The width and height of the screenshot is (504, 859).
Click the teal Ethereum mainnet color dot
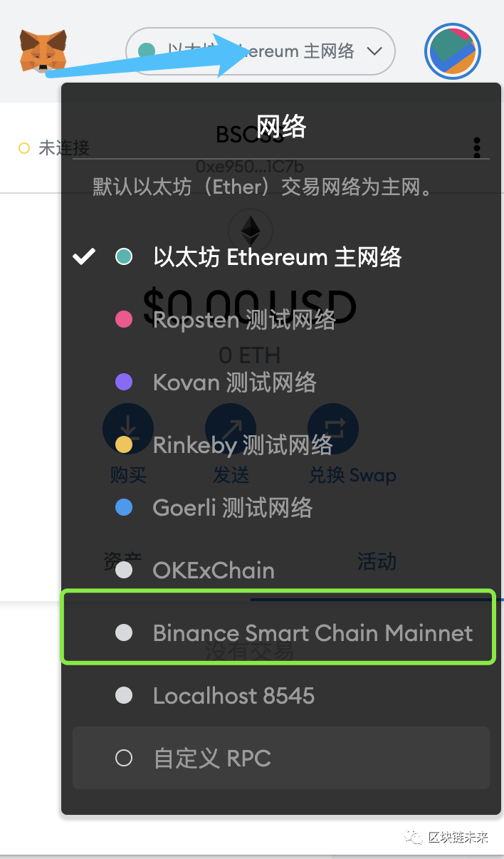[x=124, y=257]
